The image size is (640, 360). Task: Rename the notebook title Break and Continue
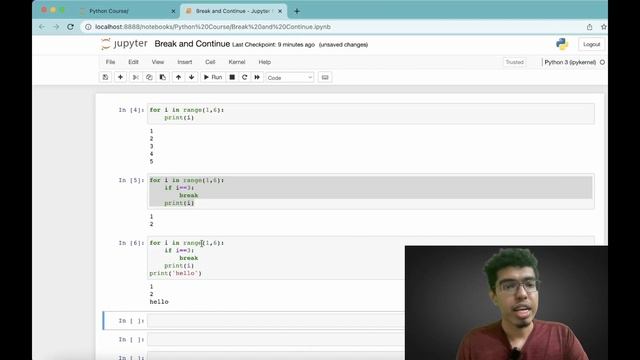point(192,44)
